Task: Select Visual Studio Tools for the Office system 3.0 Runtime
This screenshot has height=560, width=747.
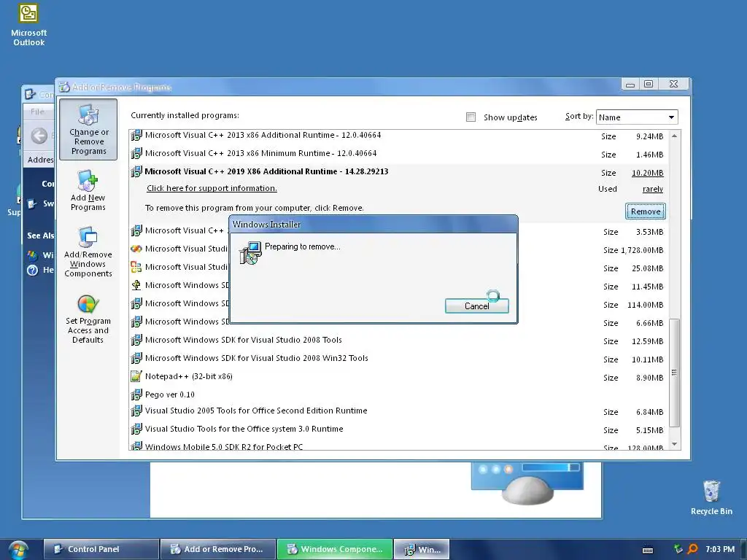Action: coord(399,429)
